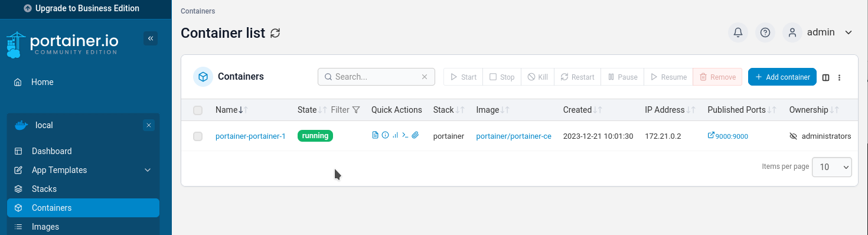Viewport: 868px width, 235px height.
Task: Open exec console icon in Quick Actions
Action: pyautogui.click(x=405, y=135)
